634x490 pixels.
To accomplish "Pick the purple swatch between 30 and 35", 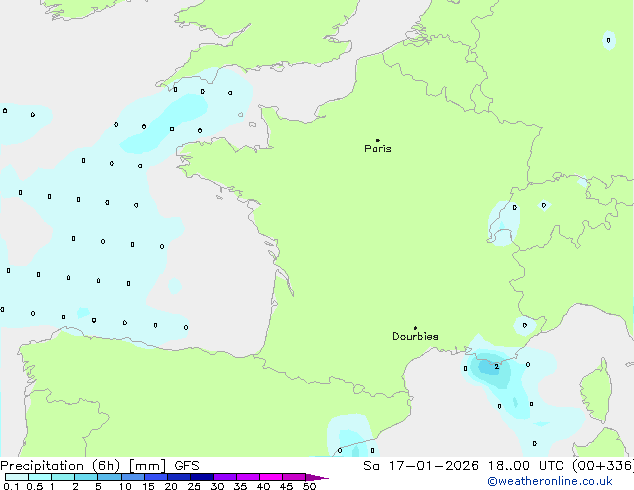I will click(225, 477).
